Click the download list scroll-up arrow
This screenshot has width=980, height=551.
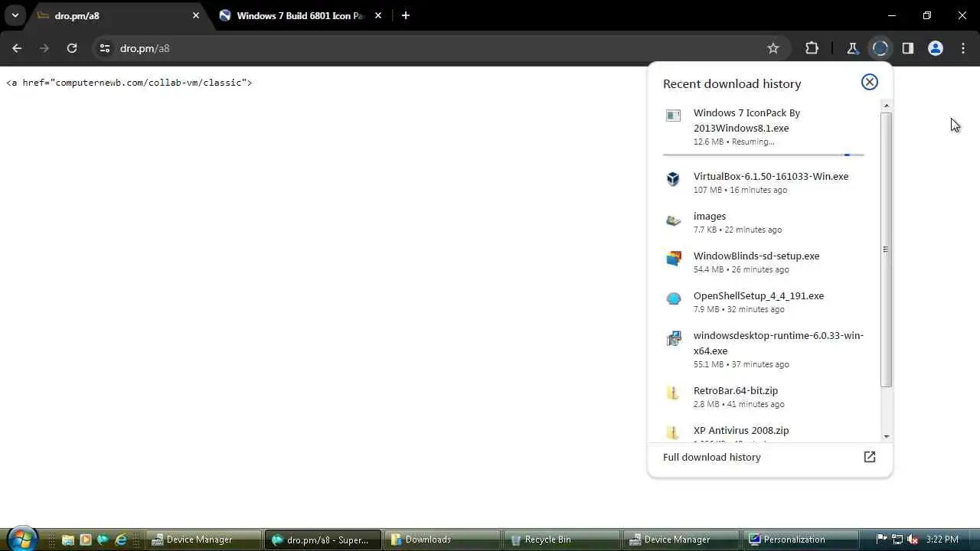(x=886, y=105)
